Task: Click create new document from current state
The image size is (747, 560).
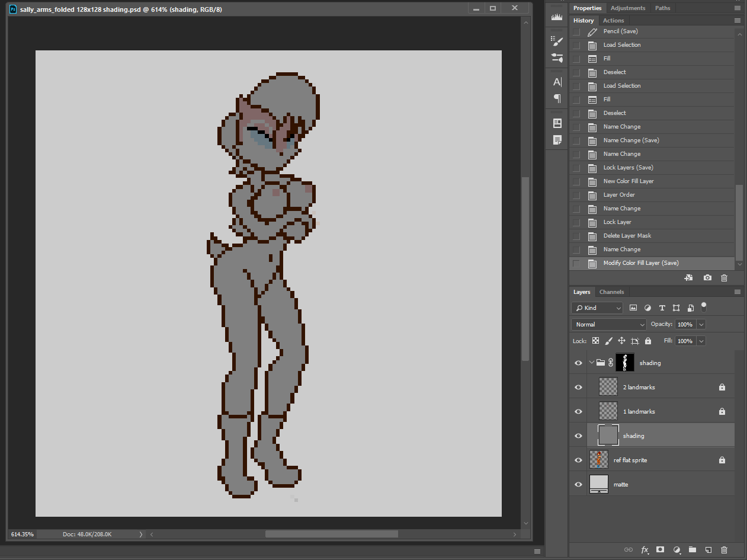Action: tap(688, 277)
